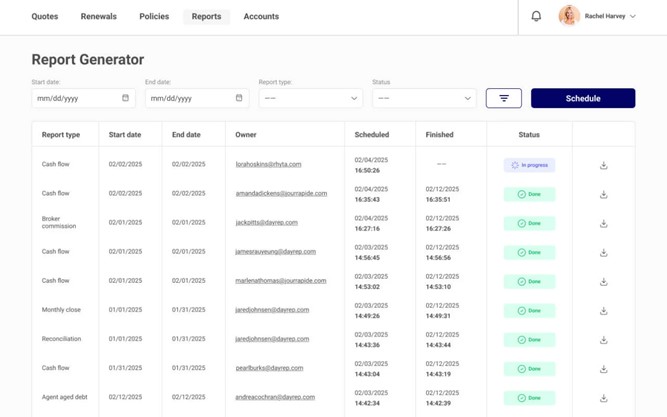The image size is (667, 417).
Task: Download the Agent aged debt report
Action: (603, 398)
